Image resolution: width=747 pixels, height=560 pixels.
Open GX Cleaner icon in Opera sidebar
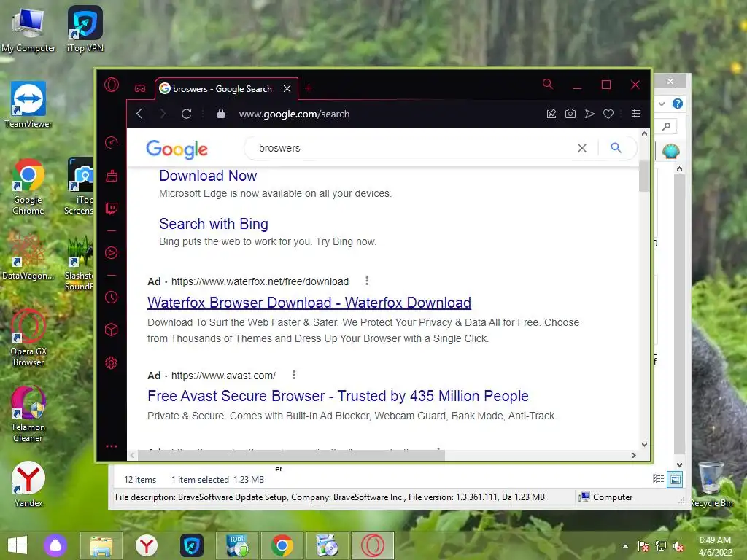click(x=112, y=176)
